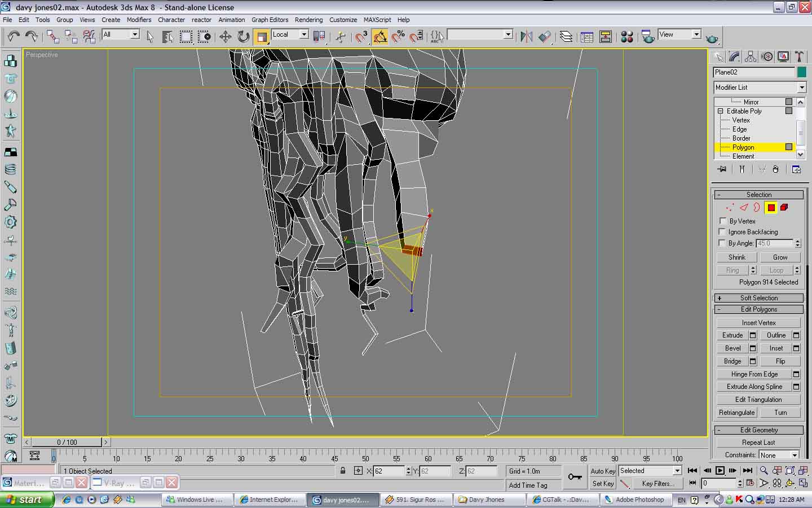Screen dimensions: 812x508
Task: Collapse the Editable Poly tree in modifier stack
Action: click(720, 111)
